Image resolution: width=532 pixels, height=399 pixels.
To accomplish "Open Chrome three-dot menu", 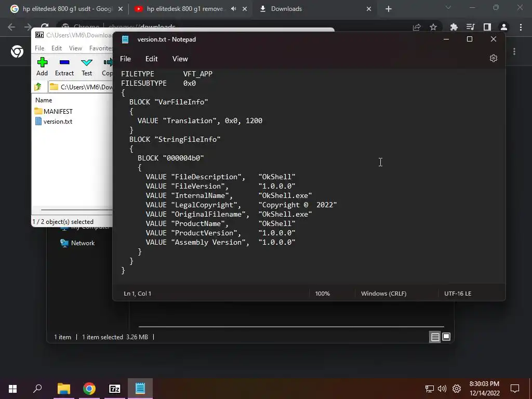I will [x=521, y=27].
